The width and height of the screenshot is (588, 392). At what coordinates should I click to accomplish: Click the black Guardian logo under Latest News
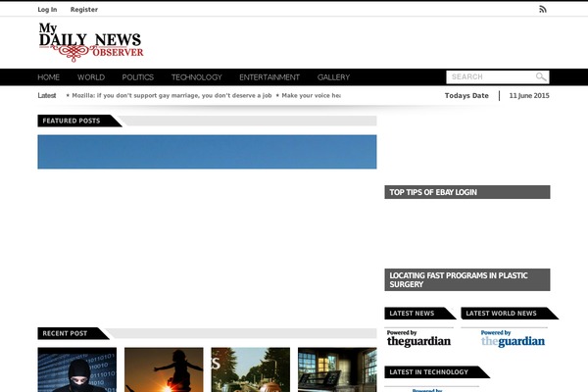coord(418,338)
